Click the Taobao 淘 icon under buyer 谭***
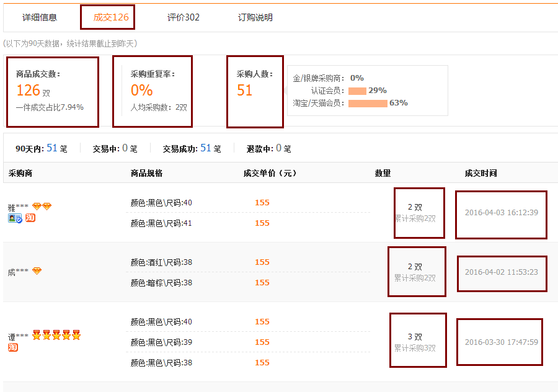 pyautogui.click(x=12, y=347)
